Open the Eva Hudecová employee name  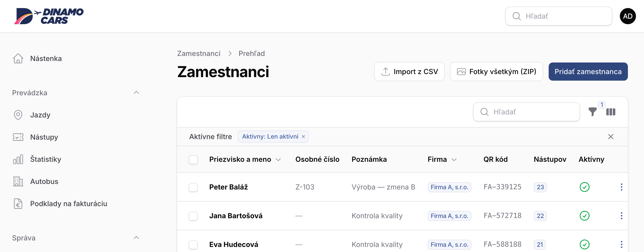tap(234, 244)
